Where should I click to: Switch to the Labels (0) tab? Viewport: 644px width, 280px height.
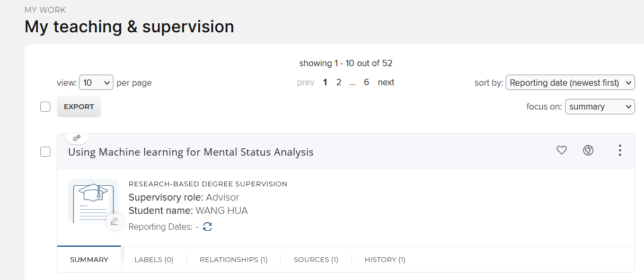coord(154,259)
